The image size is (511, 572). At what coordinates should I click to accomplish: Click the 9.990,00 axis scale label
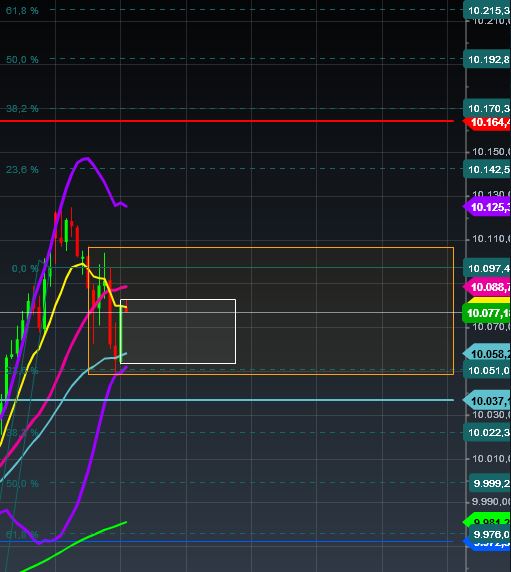pos(491,502)
